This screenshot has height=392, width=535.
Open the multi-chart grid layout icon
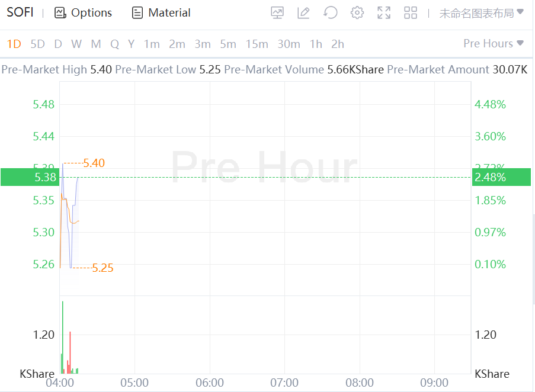tap(411, 12)
